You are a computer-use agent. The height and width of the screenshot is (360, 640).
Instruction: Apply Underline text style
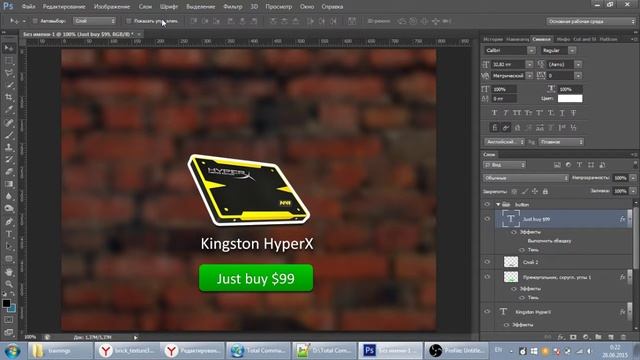tap(562, 113)
